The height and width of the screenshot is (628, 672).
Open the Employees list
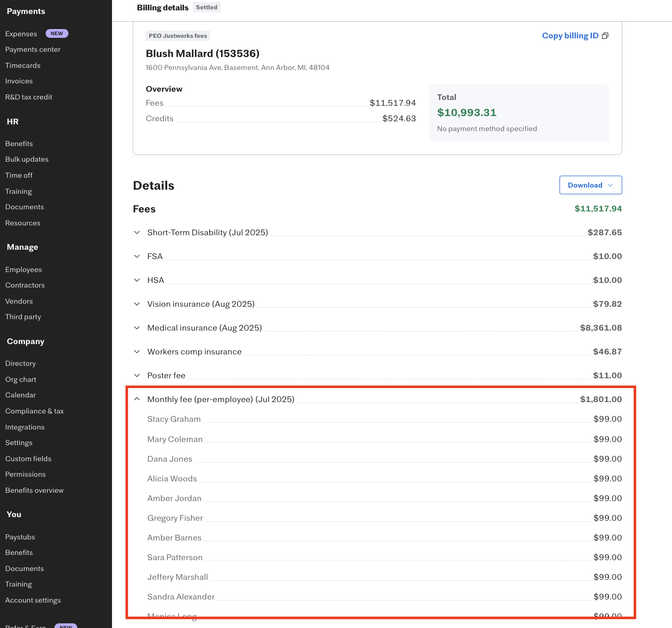pos(23,270)
